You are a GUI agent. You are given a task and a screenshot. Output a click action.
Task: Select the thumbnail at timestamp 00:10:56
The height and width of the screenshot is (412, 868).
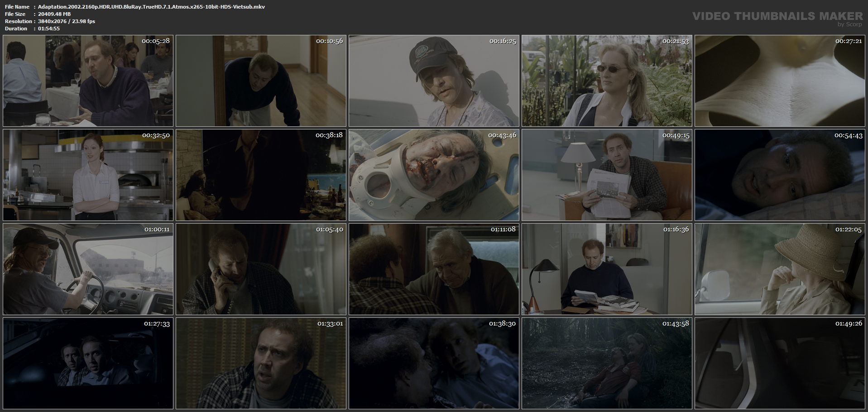click(261, 81)
